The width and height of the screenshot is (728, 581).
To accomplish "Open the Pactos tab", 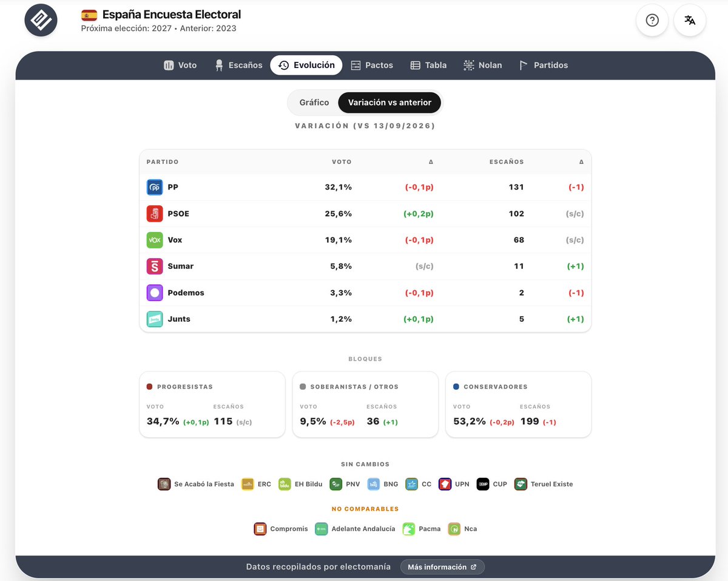I will (x=372, y=65).
